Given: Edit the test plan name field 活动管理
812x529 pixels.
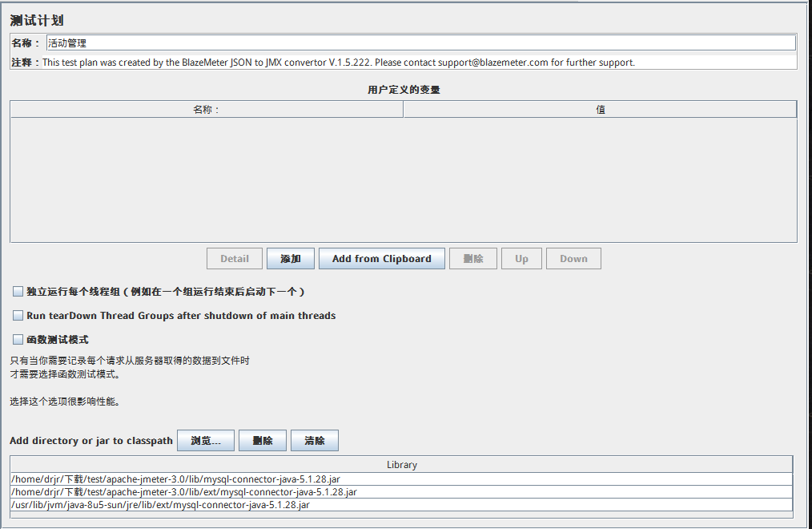Looking at the screenshot, I should 420,43.
